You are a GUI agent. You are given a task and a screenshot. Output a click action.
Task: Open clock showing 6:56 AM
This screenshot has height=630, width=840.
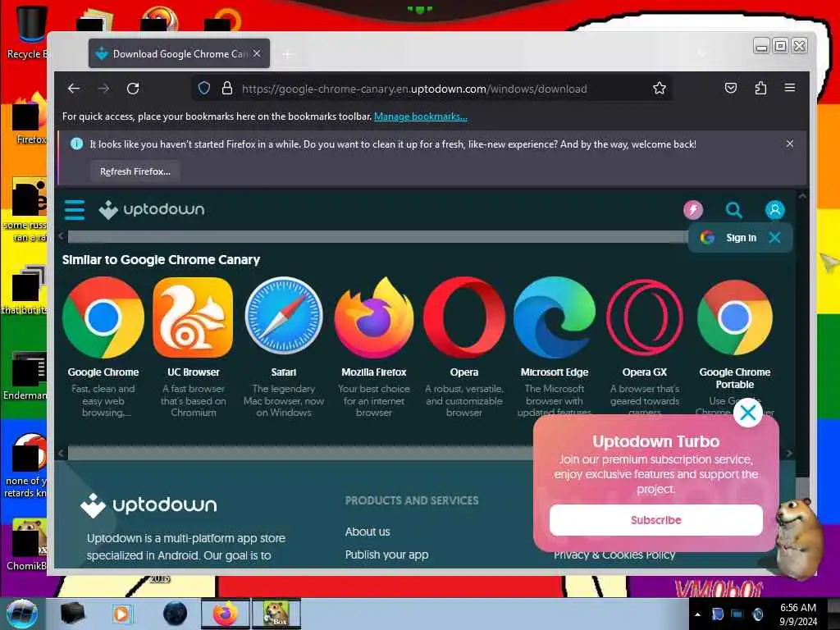pos(798,614)
